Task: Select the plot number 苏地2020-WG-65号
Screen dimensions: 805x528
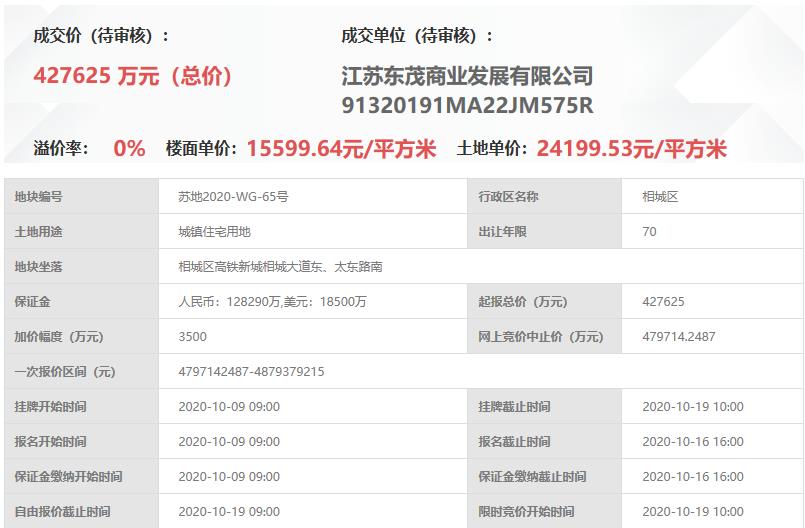Action: pos(233,197)
